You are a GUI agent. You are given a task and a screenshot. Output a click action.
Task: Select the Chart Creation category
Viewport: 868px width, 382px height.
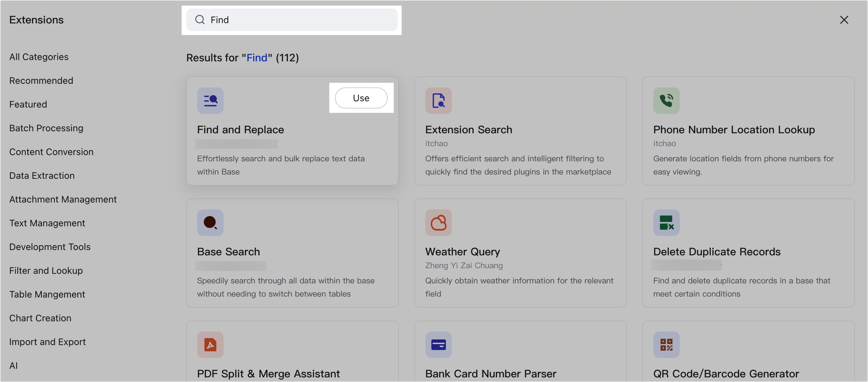40,318
